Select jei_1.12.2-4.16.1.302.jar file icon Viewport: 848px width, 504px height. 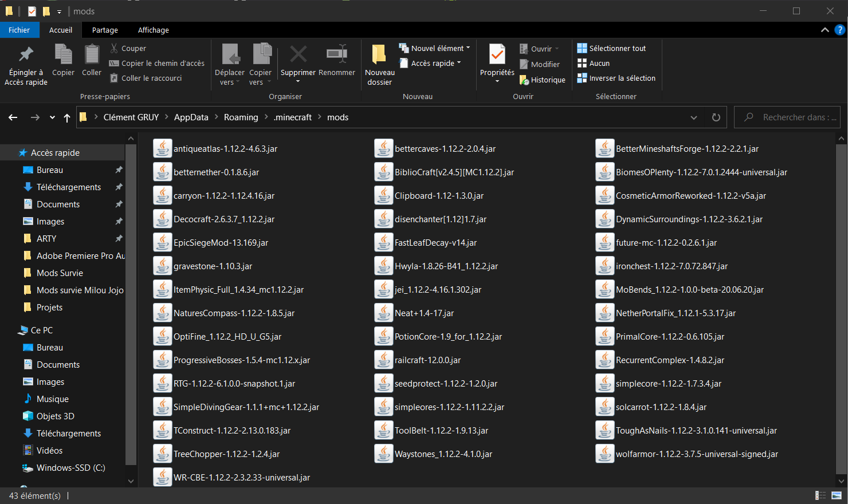(x=384, y=289)
